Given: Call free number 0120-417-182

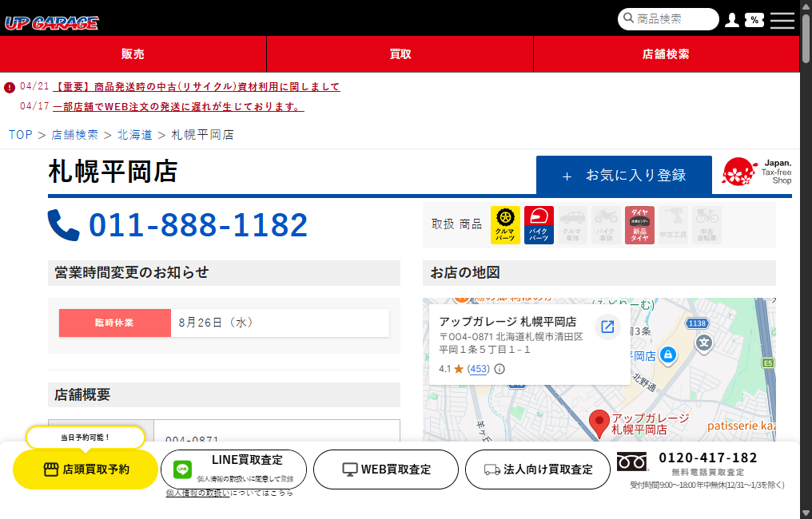Looking at the screenshot, I should 707,458.
